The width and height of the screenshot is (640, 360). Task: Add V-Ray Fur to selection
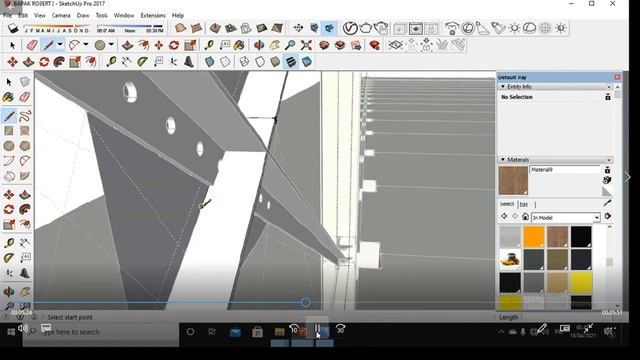point(442,45)
